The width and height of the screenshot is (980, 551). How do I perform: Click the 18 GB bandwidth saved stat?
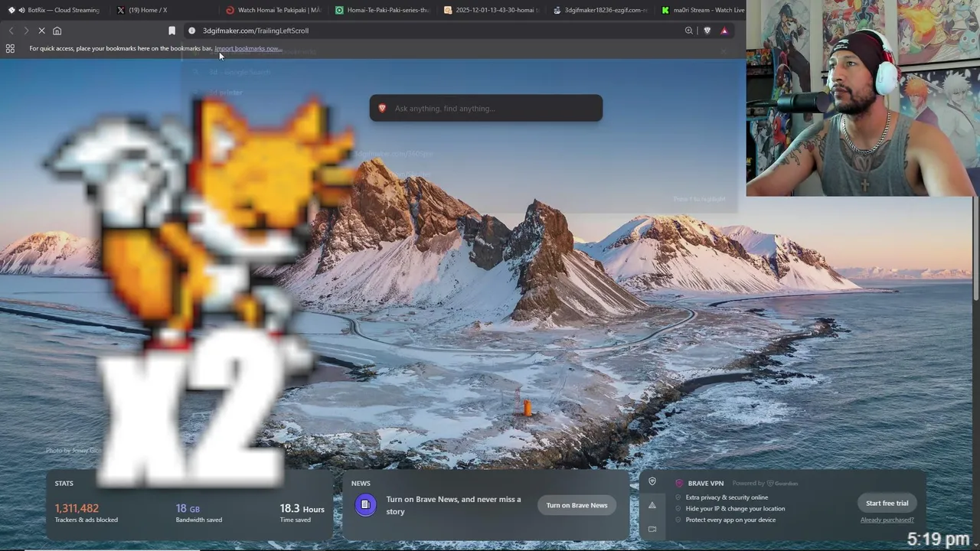click(199, 513)
